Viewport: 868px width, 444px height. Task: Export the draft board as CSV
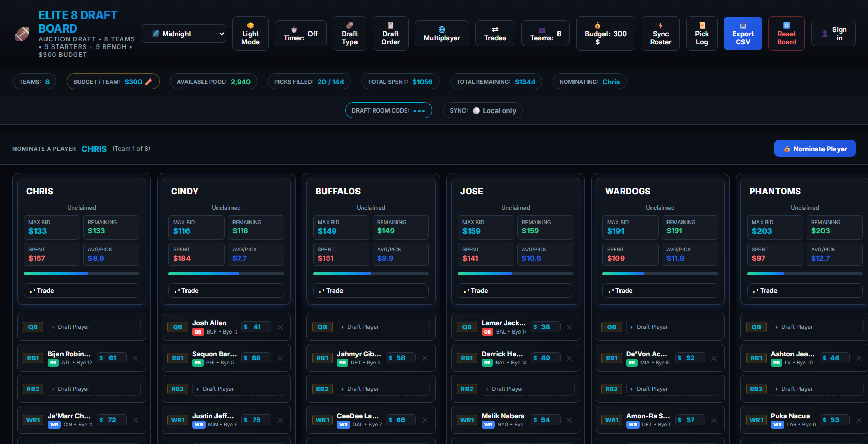(743, 34)
